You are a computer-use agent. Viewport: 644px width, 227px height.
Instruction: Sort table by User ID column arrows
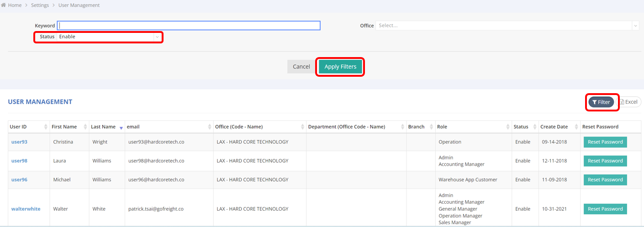46,127
